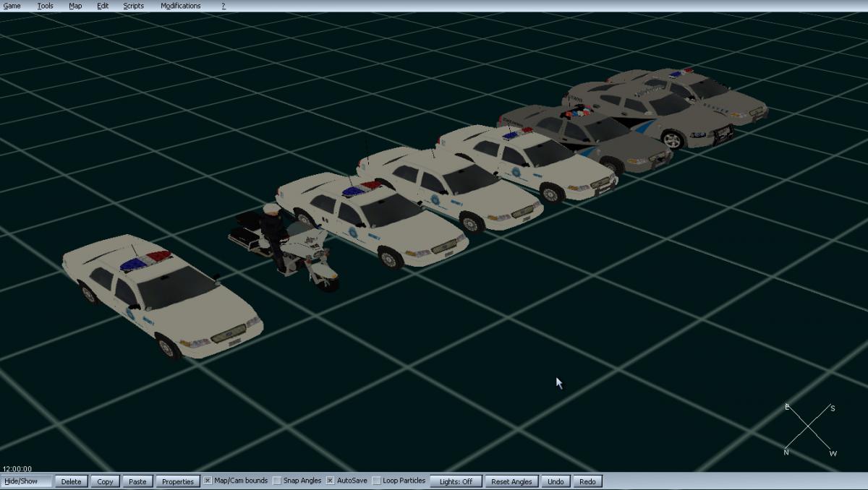Open the Map menu
The height and width of the screenshot is (490, 868).
click(x=75, y=6)
